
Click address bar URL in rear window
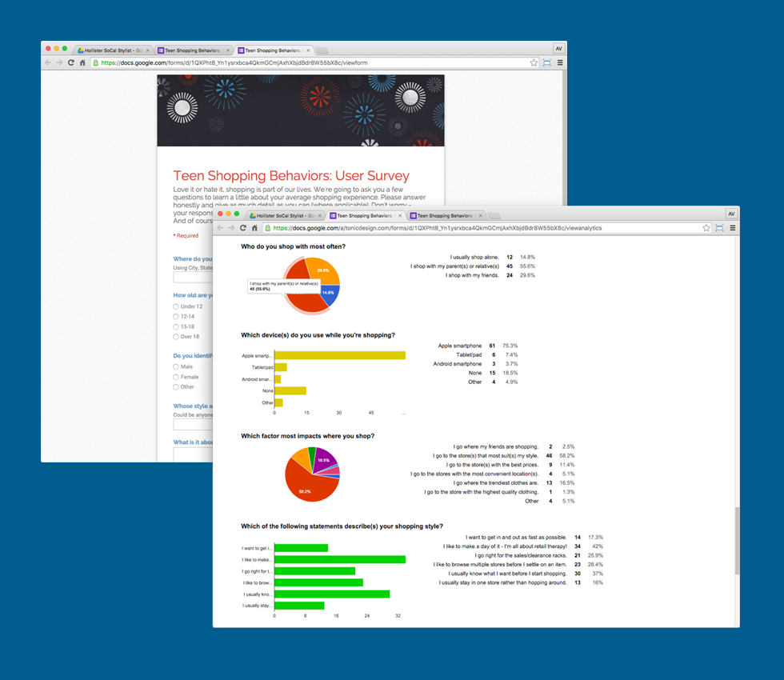pyautogui.click(x=234, y=62)
